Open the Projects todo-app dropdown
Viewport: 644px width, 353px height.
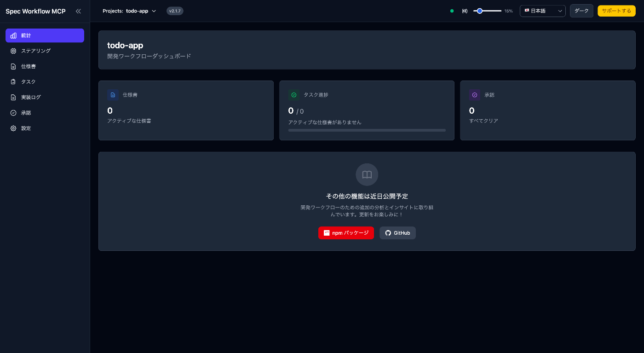coord(130,11)
